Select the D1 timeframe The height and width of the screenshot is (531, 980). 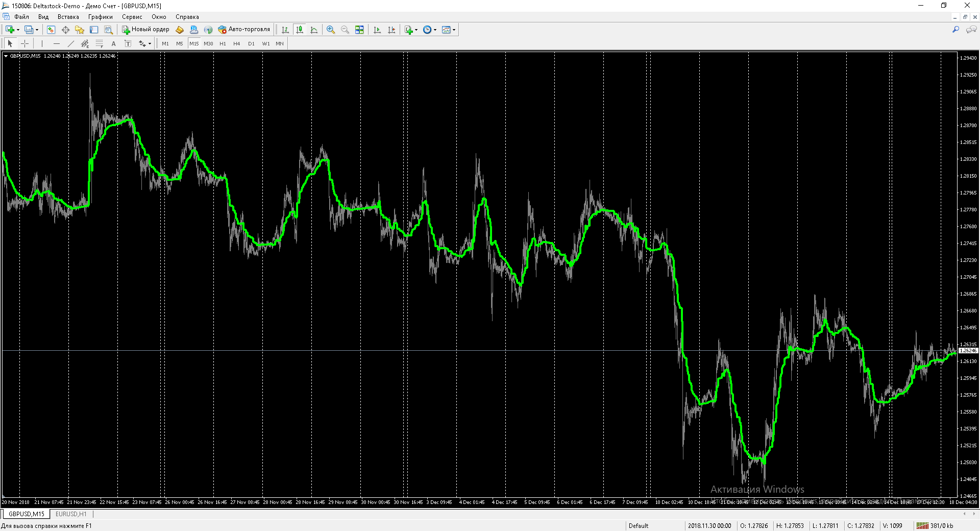(251, 44)
